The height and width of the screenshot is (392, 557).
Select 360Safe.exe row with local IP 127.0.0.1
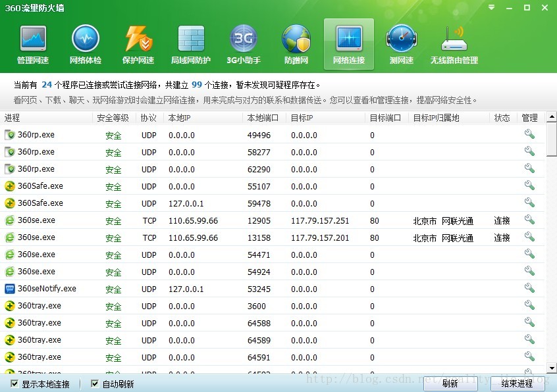(x=272, y=203)
